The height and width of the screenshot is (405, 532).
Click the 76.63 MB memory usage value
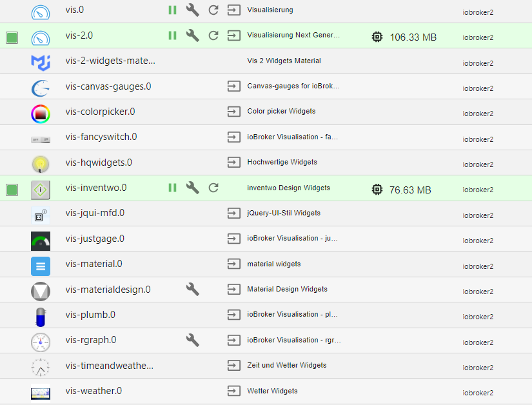410,190
